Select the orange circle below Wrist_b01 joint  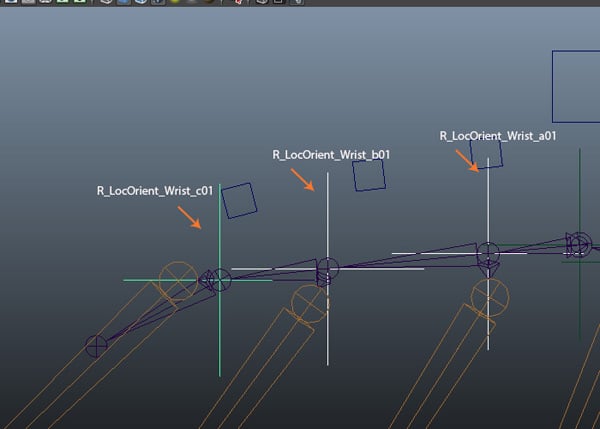tap(309, 303)
